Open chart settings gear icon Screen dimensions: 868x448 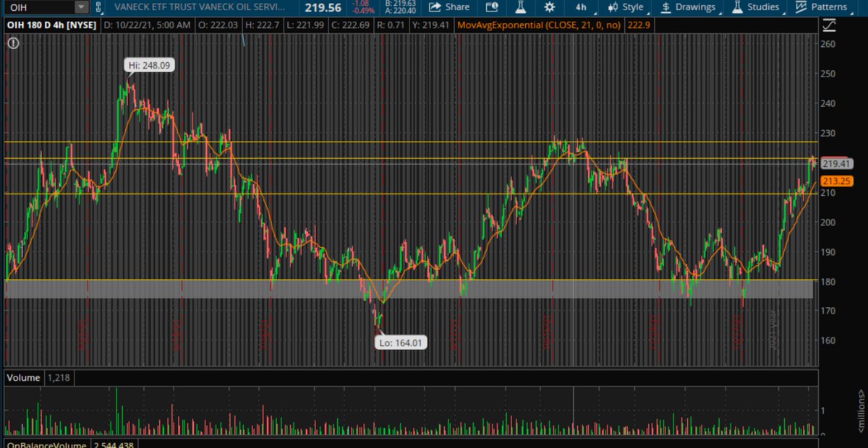(x=549, y=7)
